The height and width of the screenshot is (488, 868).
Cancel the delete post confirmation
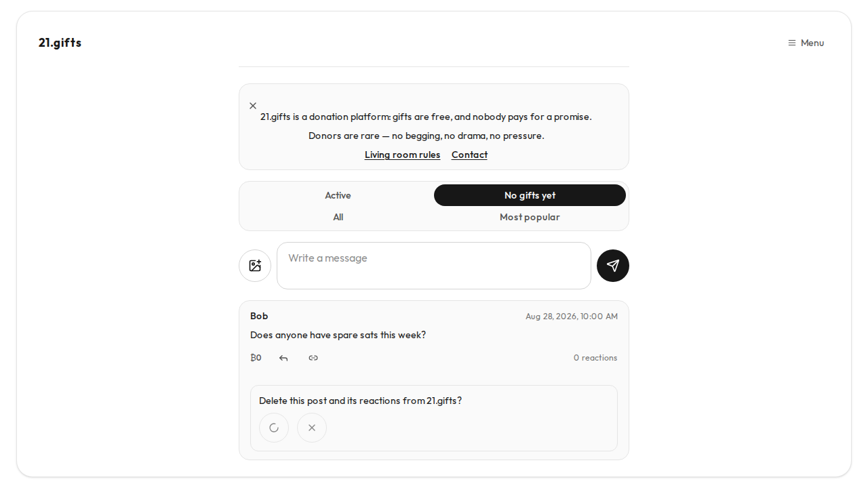tap(312, 428)
